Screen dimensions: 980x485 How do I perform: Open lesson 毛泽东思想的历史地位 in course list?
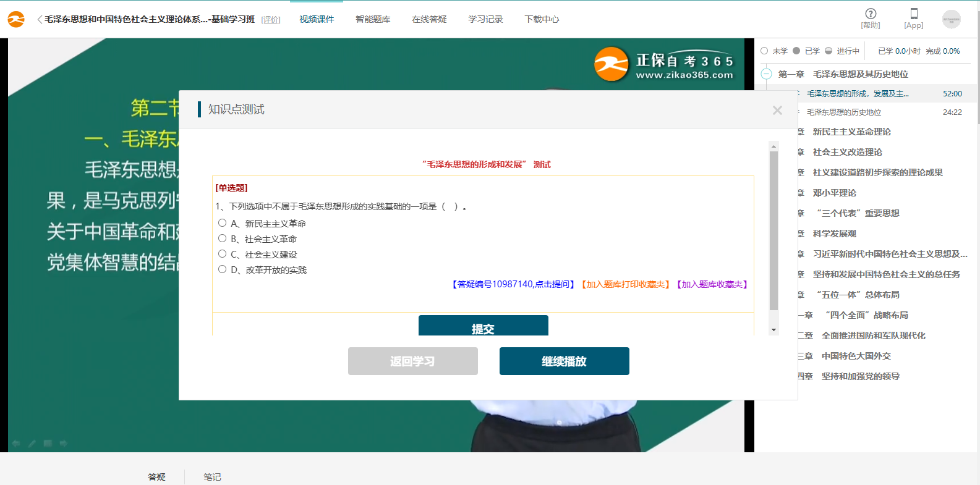843,112
